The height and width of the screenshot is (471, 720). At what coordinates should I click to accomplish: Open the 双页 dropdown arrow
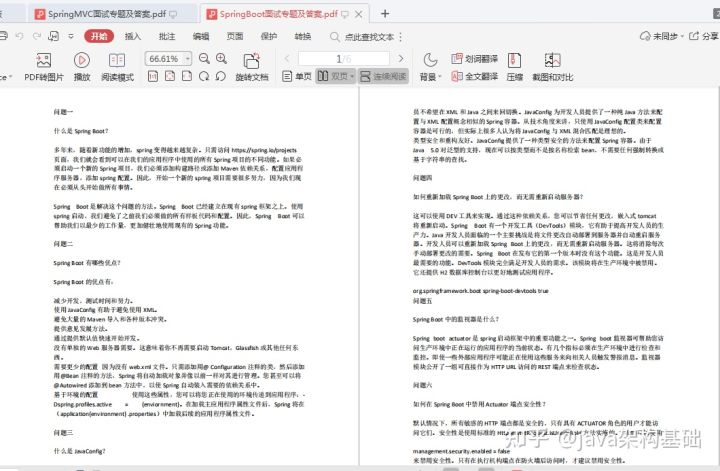(352, 76)
